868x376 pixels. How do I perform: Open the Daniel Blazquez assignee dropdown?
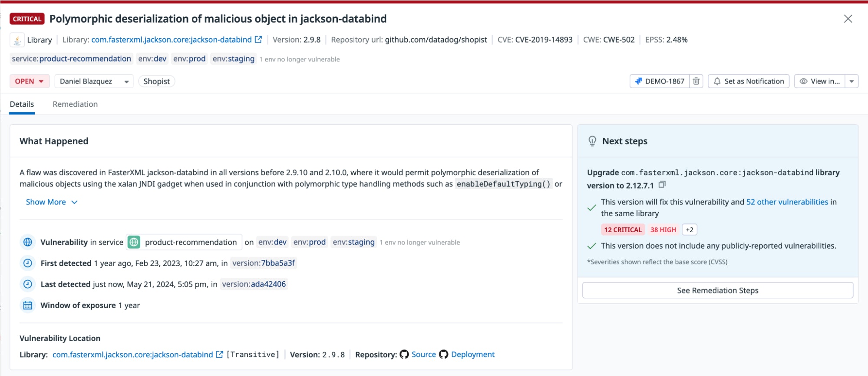94,81
